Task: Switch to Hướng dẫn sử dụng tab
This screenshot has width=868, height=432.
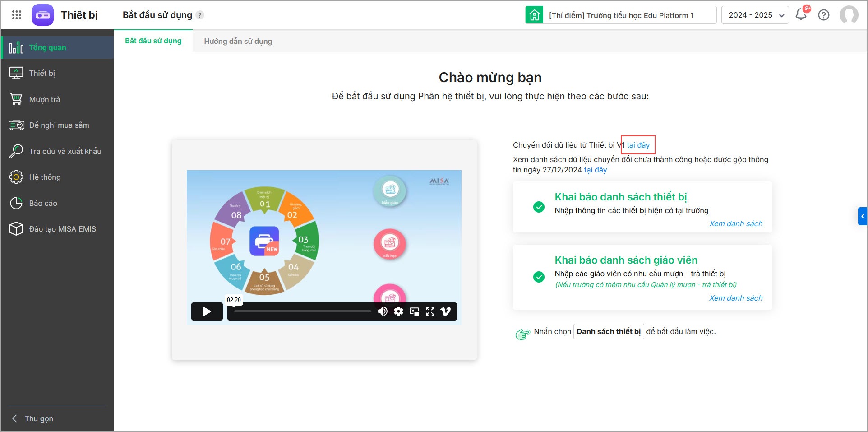Action: pos(238,41)
